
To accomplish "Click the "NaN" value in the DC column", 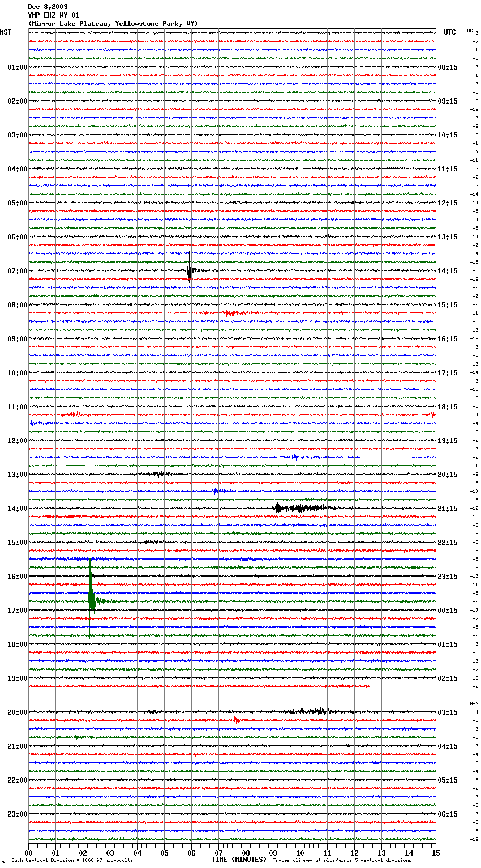I will point(474,703).
